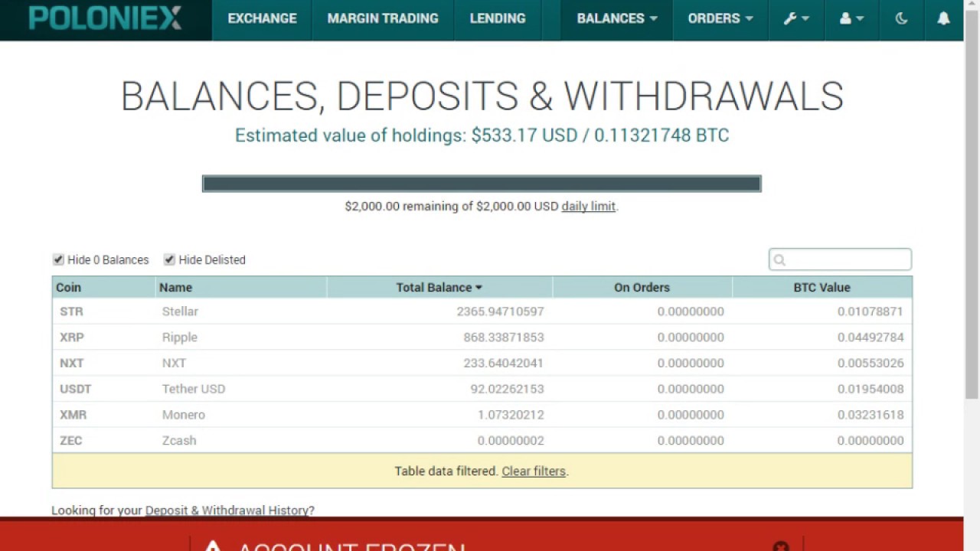
Task: Open the daily limit link
Action: pyautogui.click(x=588, y=206)
